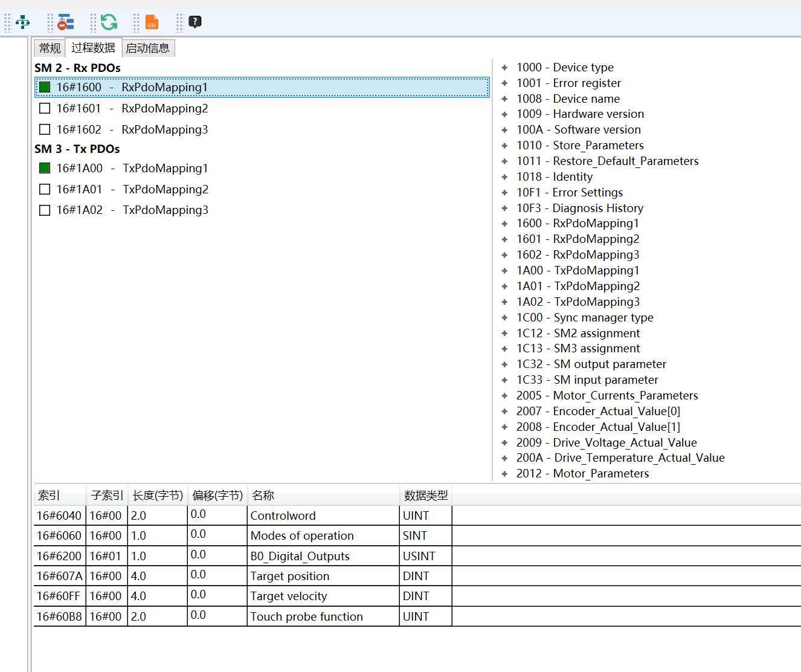This screenshot has height=672, width=801.
Task: Switch to the 常规 tab
Action: point(50,48)
